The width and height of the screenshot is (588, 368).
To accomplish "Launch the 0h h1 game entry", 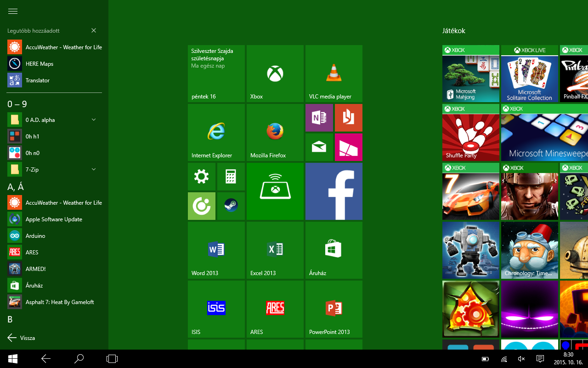I will (x=55, y=136).
